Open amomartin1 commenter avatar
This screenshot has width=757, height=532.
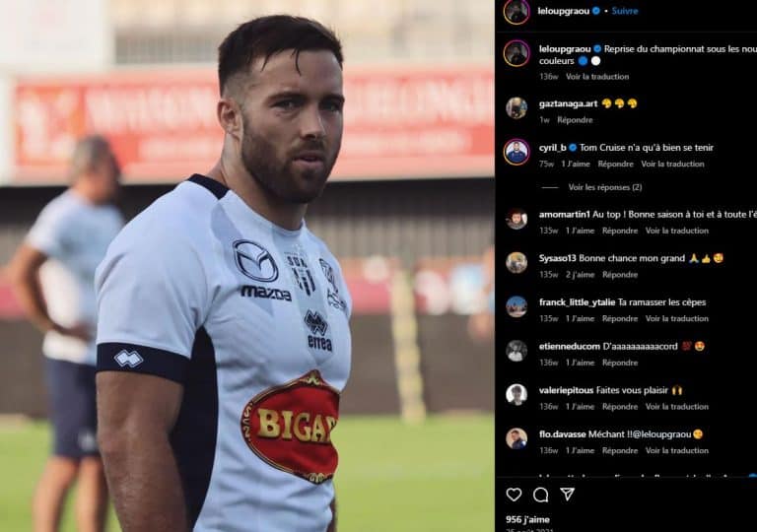[516, 219]
